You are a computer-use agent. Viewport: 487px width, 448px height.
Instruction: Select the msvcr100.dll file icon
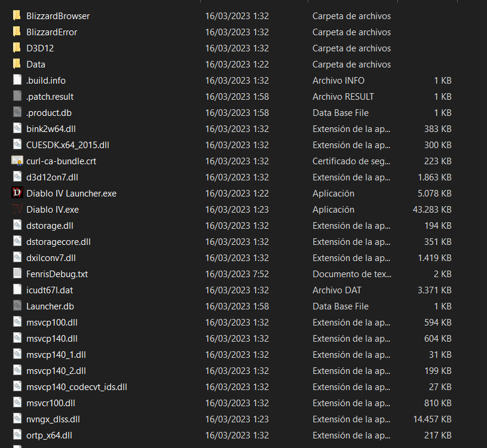(x=17, y=403)
